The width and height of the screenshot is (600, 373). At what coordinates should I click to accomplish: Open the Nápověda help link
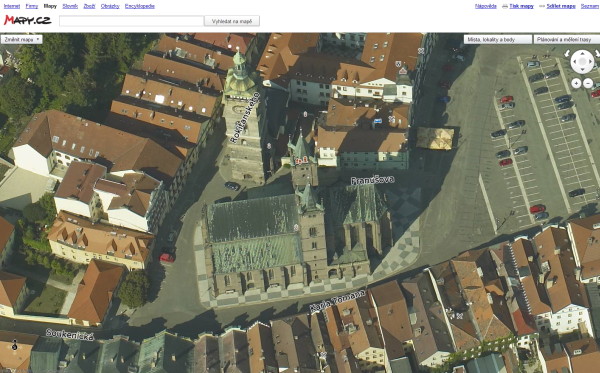[x=486, y=6]
